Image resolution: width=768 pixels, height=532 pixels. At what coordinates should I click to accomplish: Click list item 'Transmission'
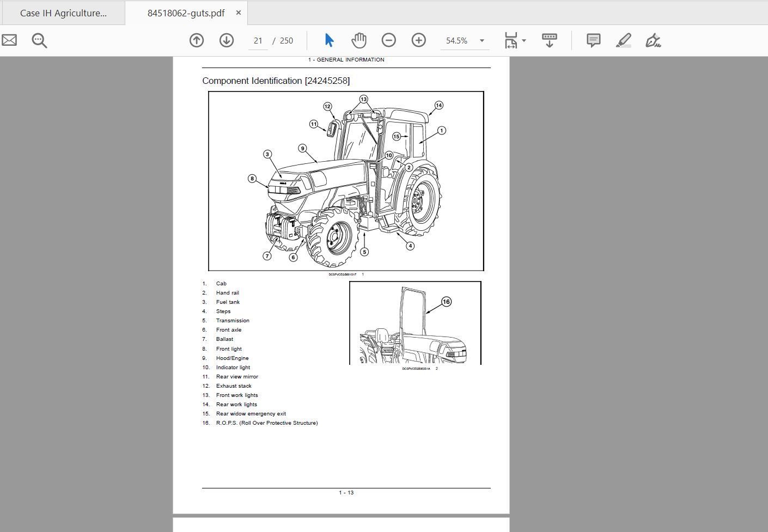[233, 321]
